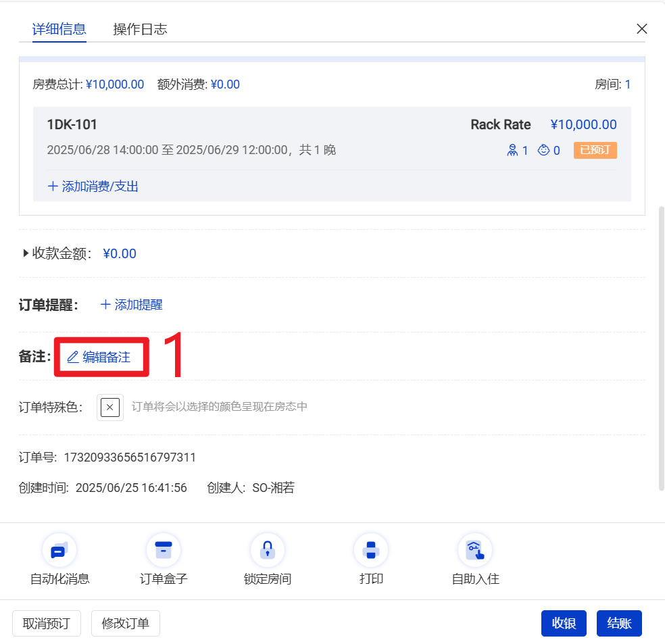Expand the 收款金额 section triangle
The height and width of the screenshot is (644, 665).
(x=26, y=253)
